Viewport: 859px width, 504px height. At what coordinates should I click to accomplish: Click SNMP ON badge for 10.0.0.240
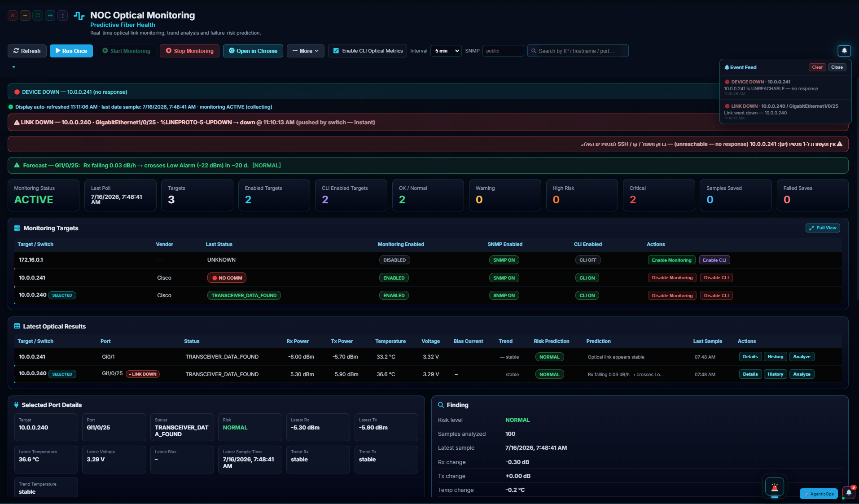[x=504, y=295]
